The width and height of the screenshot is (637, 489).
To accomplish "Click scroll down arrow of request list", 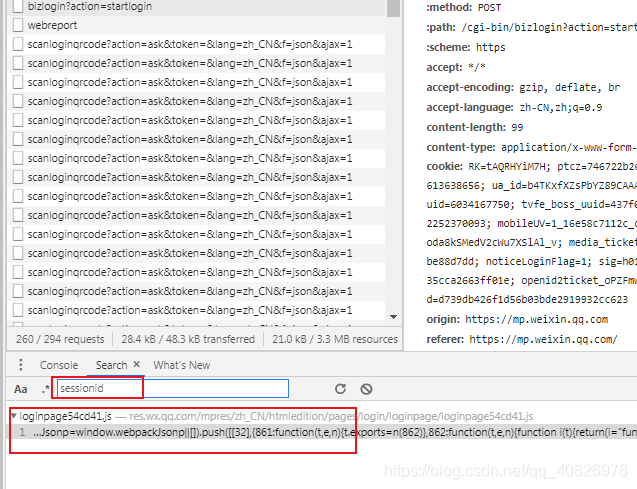I will tap(393, 317).
